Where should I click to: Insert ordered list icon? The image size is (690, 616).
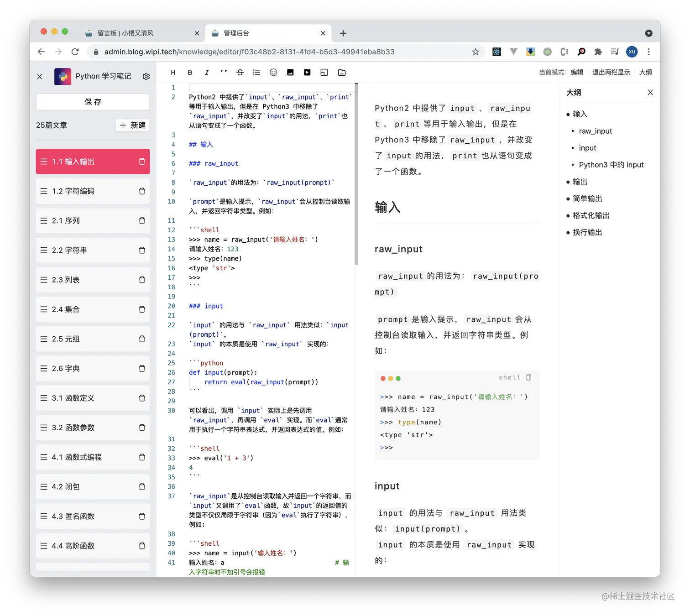[256, 73]
